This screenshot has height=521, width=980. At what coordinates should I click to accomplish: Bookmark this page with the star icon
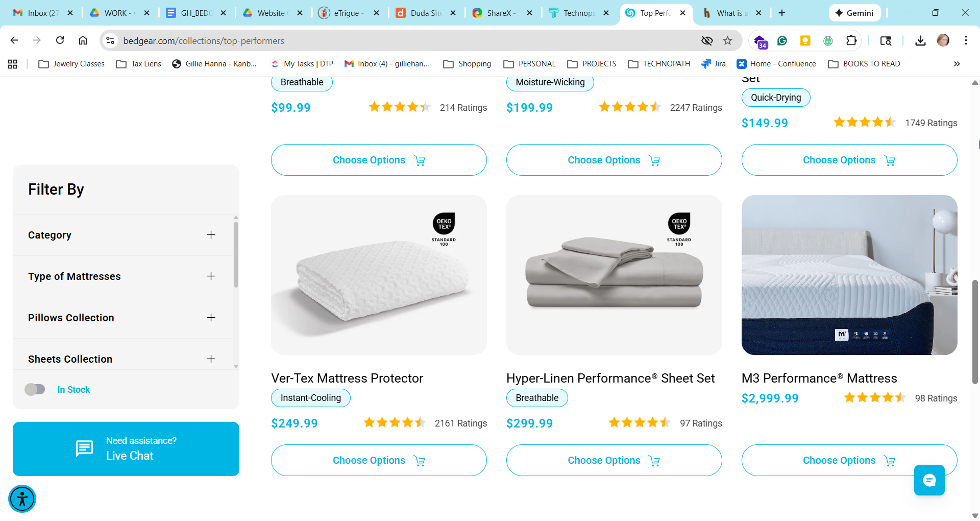tap(728, 40)
